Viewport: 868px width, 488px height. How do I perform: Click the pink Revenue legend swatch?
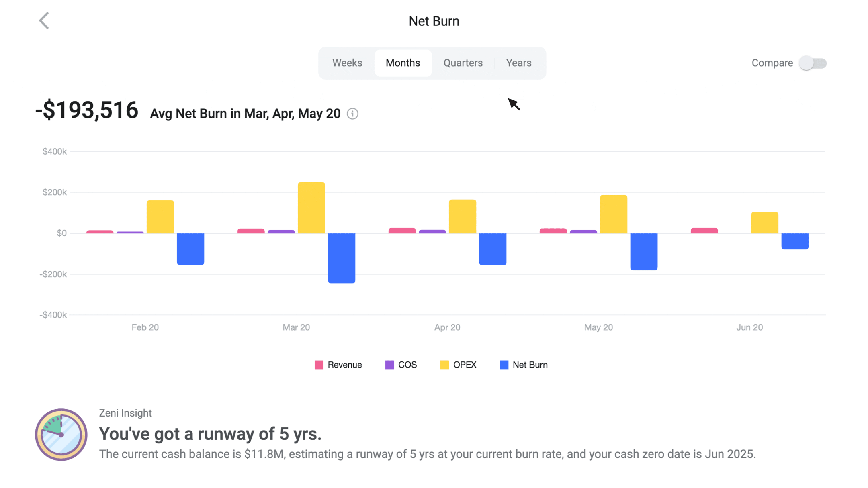pyautogui.click(x=319, y=365)
